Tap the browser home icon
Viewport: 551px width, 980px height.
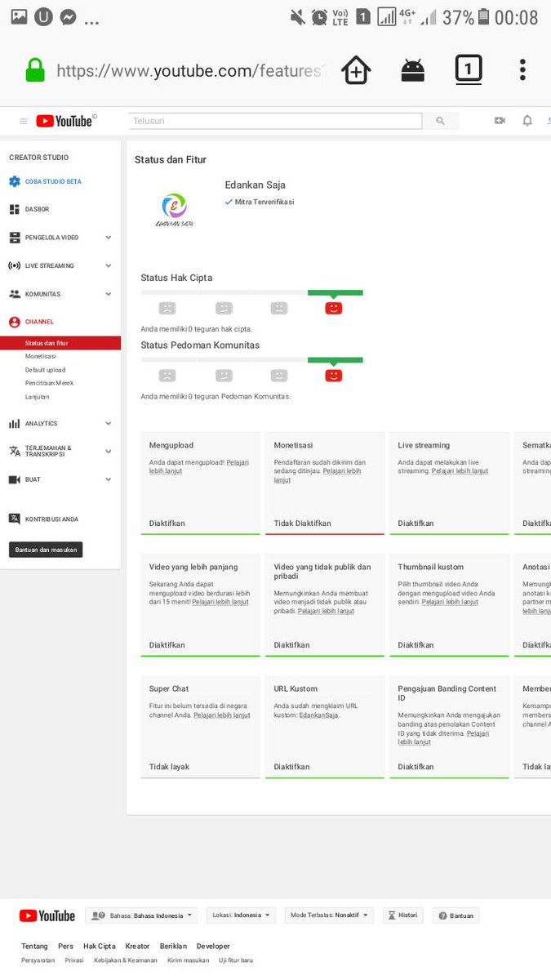356,71
